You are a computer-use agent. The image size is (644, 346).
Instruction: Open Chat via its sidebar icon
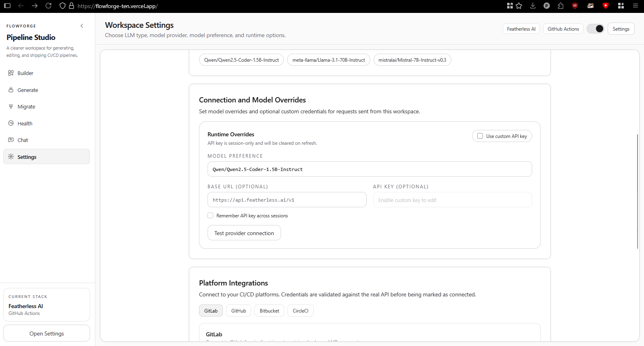coord(11,140)
